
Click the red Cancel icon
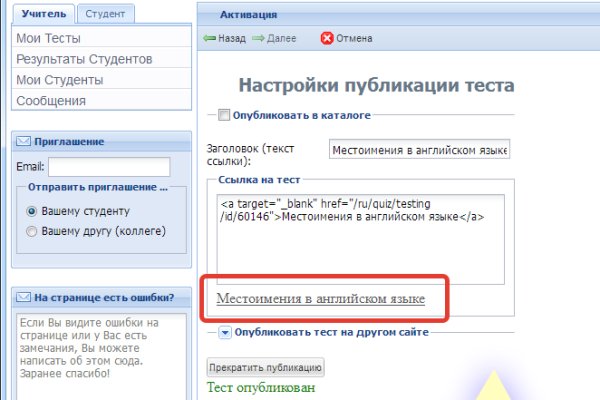point(327,38)
